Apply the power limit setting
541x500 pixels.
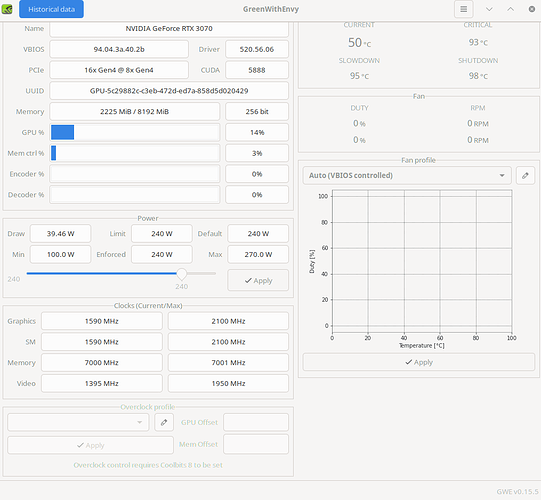(258, 281)
